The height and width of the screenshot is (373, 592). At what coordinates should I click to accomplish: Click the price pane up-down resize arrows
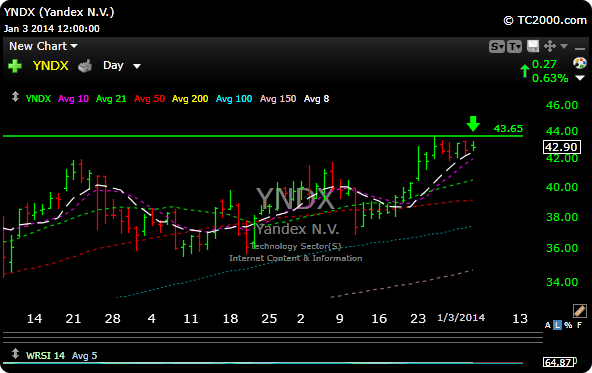coord(15,97)
